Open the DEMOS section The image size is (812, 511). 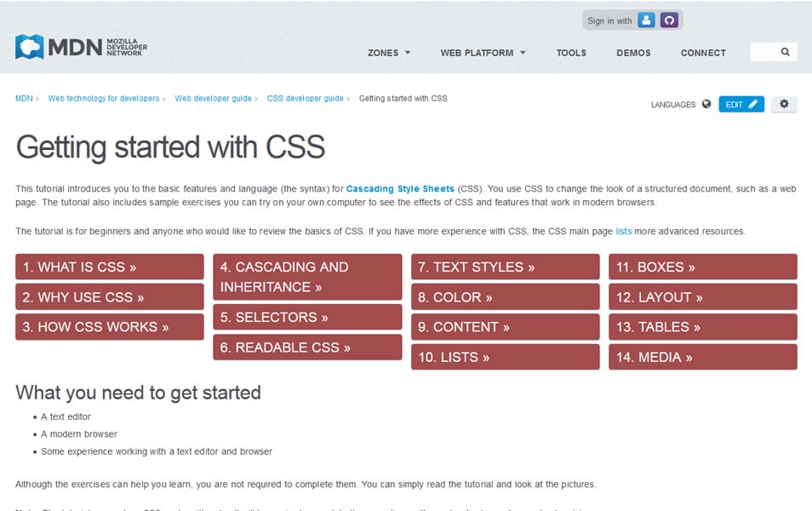(633, 53)
